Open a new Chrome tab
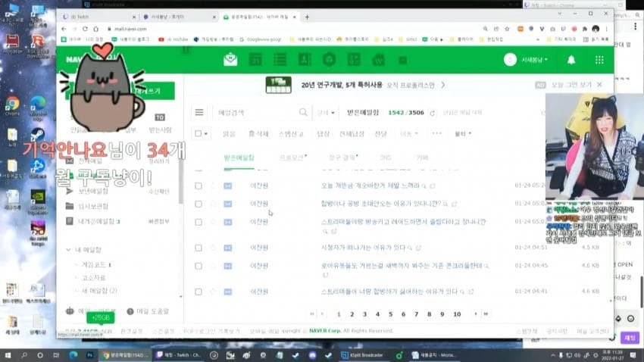The image size is (644, 362). 307,17
